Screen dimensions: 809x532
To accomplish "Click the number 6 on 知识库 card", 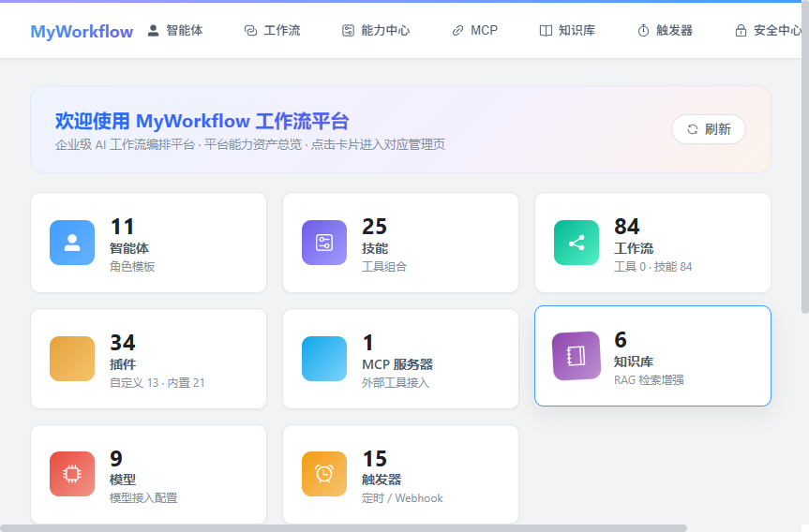I will tap(621, 340).
